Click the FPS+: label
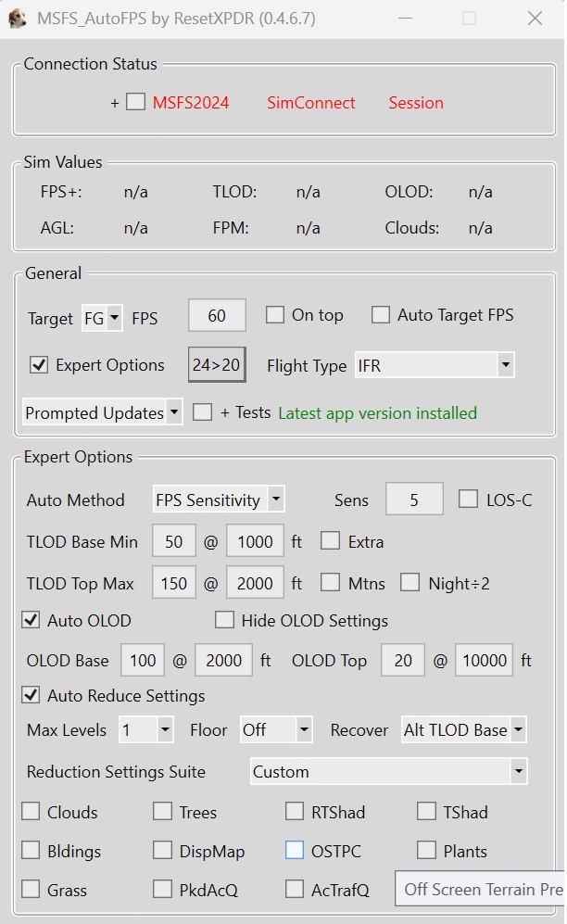567x924 pixels. click(x=61, y=192)
